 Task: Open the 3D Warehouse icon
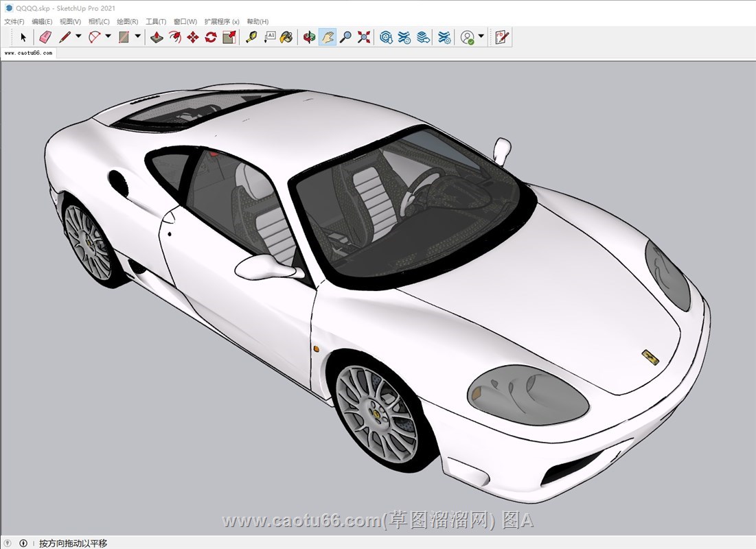(x=386, y=37)
